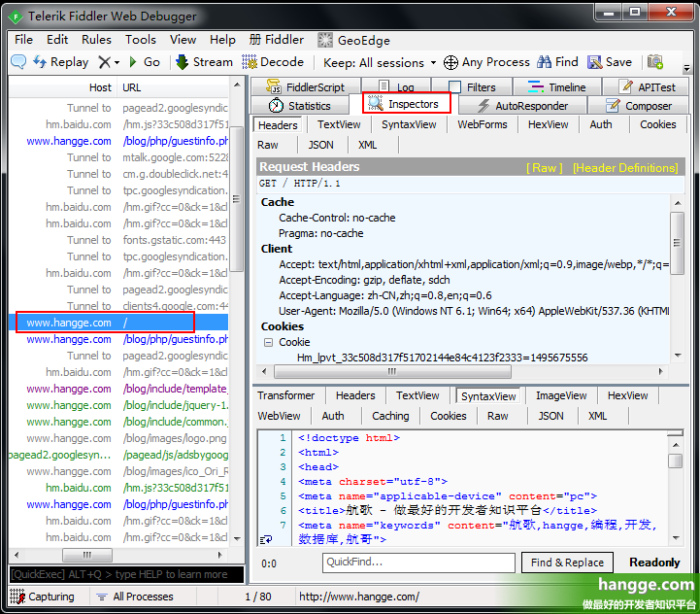Viewport: 700px width, 614px height.
Task: Select the /blog/images/logo.png session
Action: click(118, 438)
